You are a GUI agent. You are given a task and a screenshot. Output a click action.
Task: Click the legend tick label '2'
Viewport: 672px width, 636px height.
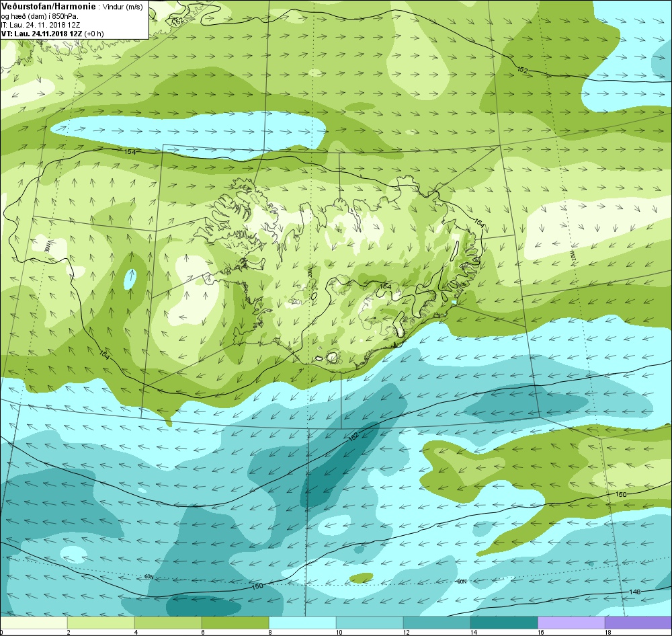pos(69,633)
